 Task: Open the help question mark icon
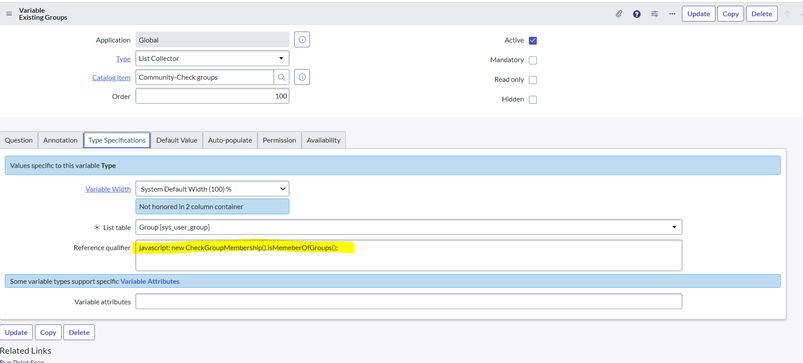click(637, 14)
